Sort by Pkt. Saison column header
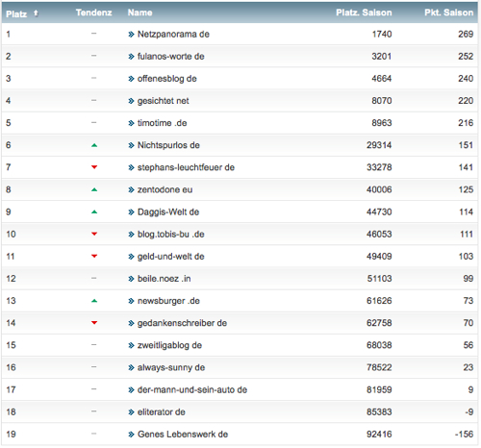This screenshot has height=448, width=481. [449, 12]
